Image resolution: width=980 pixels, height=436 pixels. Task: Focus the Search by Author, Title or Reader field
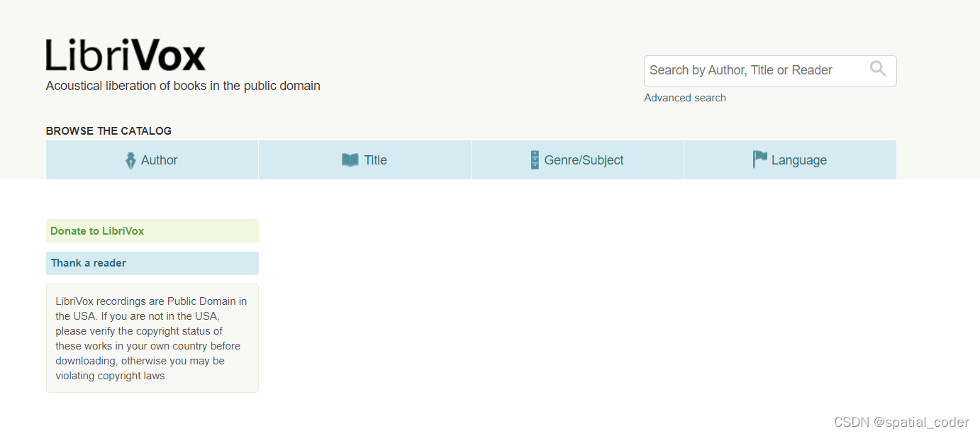pos(770,71)
